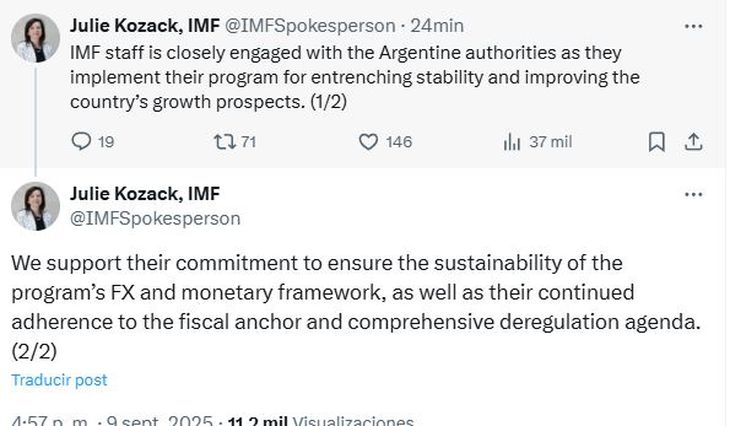Click Traducir post to translate the post
730x426 pixels.
coord(59,380)
